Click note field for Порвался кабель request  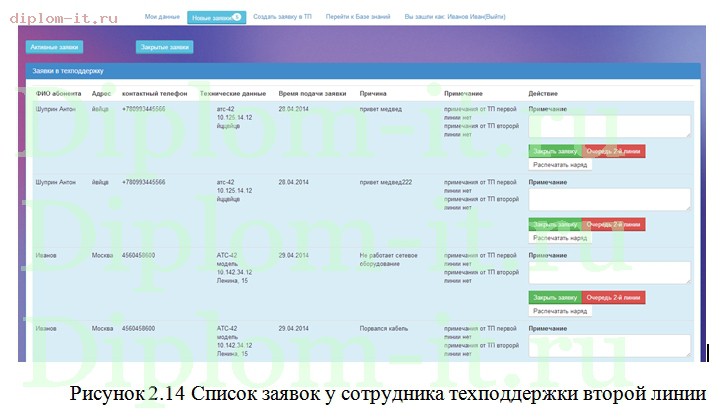[610, 346]
